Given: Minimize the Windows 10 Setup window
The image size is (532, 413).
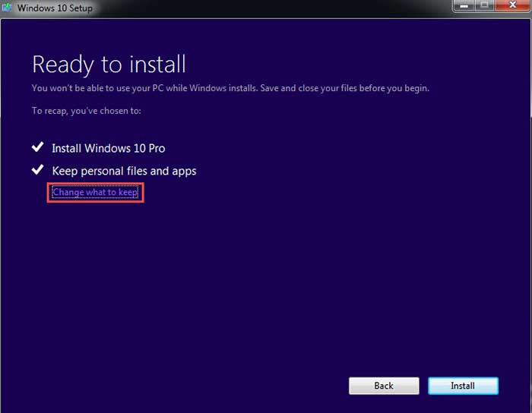Looking at the screenshot, I should (464, 5).
